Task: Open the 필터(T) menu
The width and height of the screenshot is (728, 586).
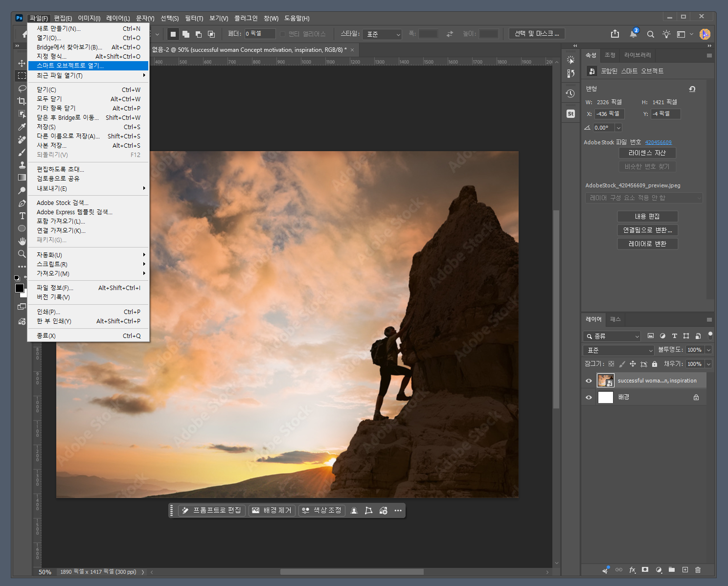Action: [194, 18]
